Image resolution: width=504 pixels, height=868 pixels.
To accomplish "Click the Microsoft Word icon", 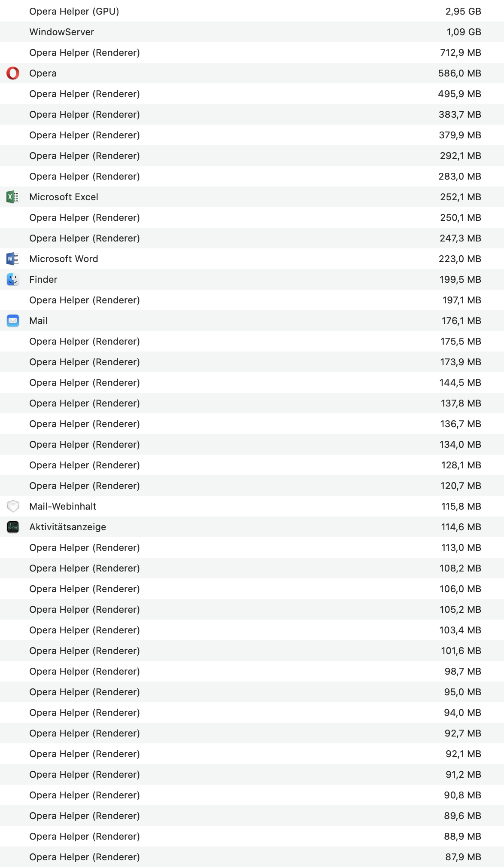I will [x=13, y=259].
